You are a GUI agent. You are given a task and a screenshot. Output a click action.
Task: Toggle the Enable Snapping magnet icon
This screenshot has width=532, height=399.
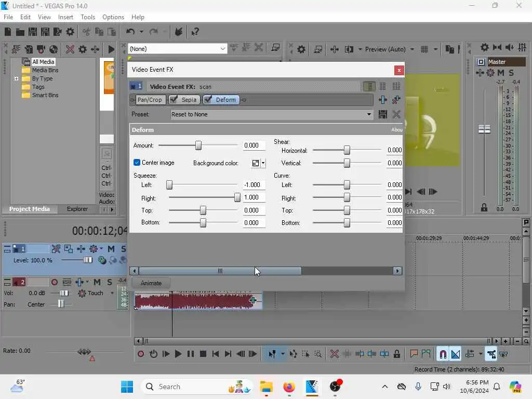(x=443, y=354)
